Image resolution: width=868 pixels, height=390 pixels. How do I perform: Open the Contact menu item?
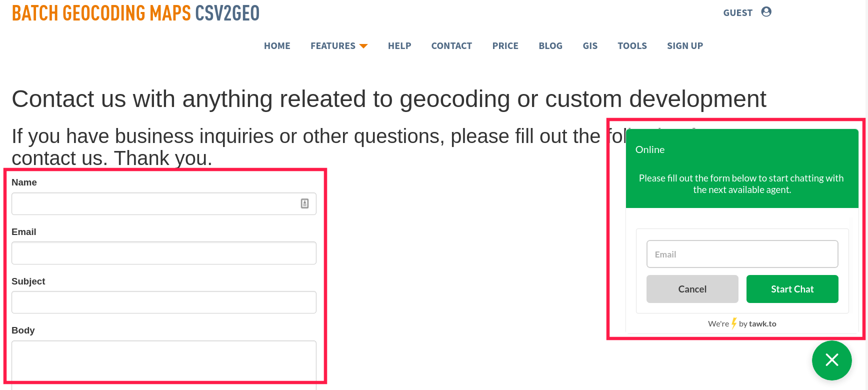pyautogui.click(x=451, y=46)
